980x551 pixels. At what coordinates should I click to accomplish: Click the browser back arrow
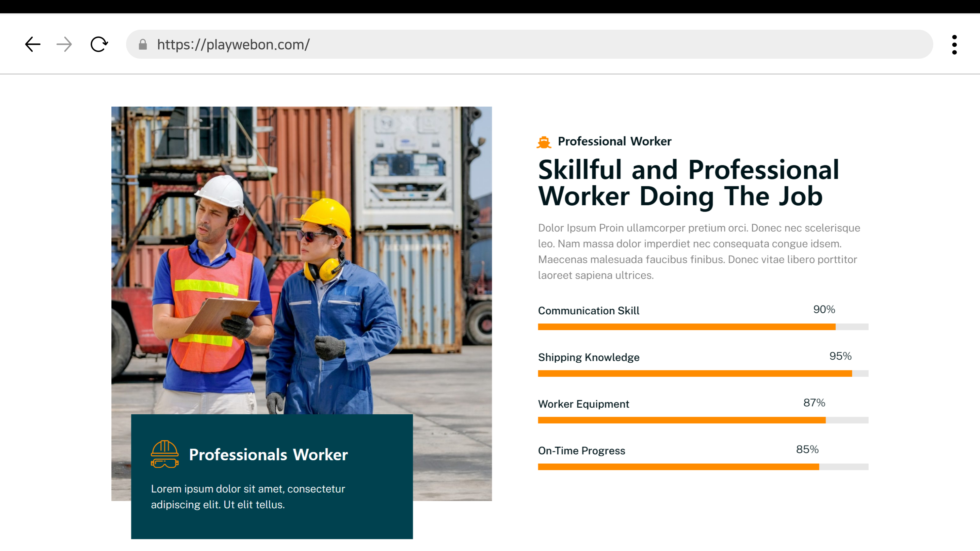(33, 44)
